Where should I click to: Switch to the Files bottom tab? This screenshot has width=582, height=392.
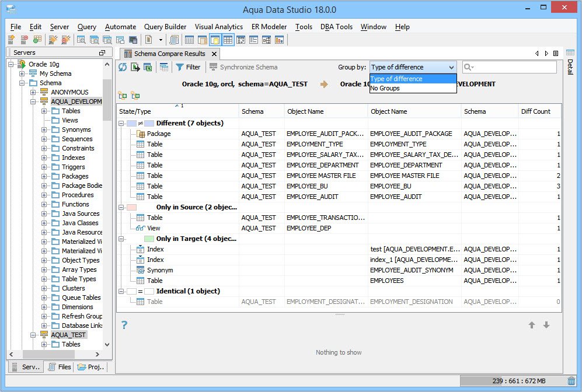click(60, 367)
